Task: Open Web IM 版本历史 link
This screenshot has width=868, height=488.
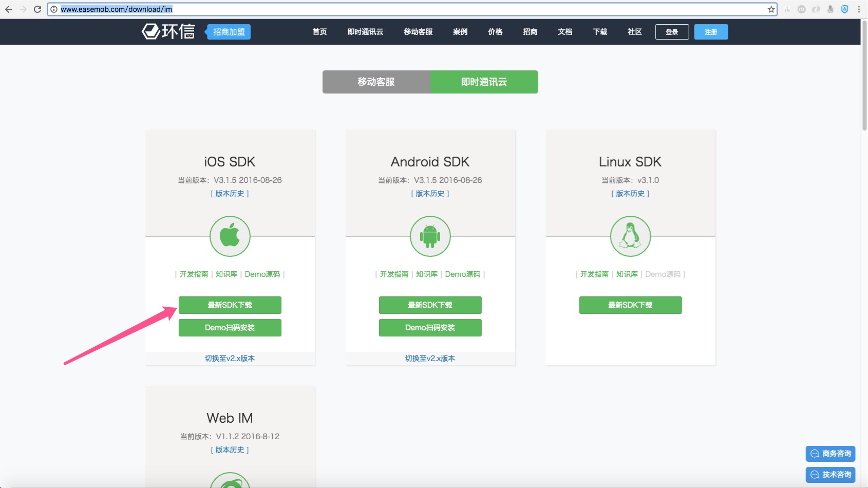Action: (230, 450)
